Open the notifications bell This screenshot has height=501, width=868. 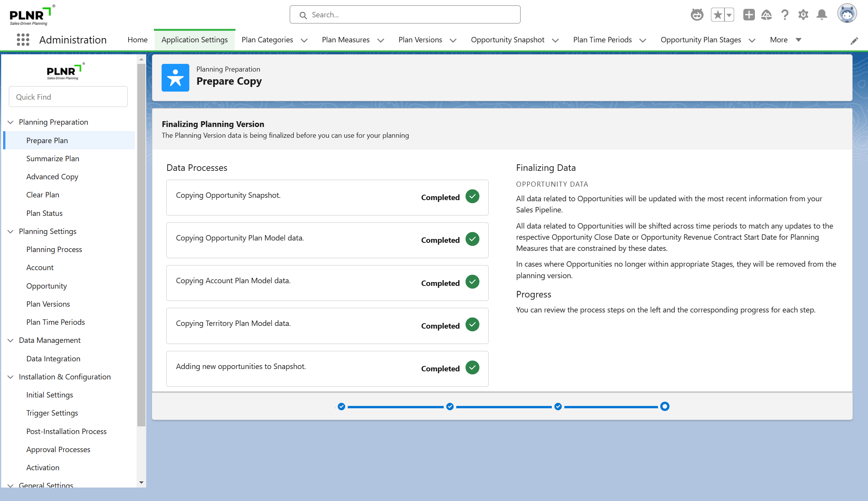tap(821, 15)
